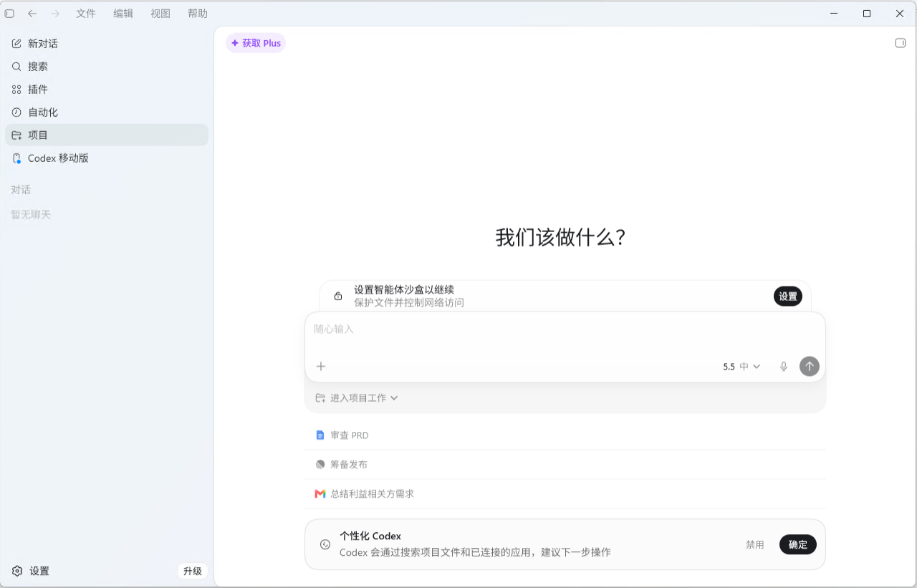Click the 设置智能体沙盒以继续 text
The height and width of the screenshot is (588, 917).
click(x=404, y=289)
